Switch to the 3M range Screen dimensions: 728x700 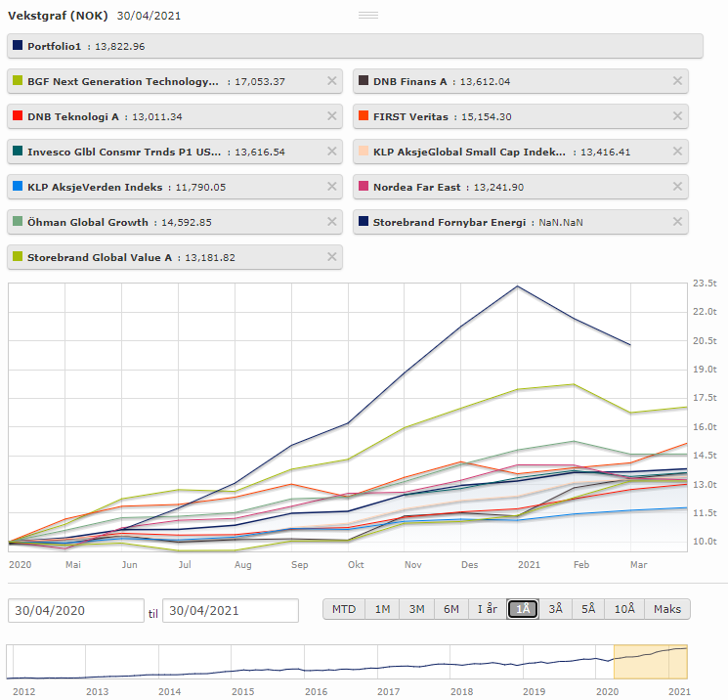(x=416, y=609)
